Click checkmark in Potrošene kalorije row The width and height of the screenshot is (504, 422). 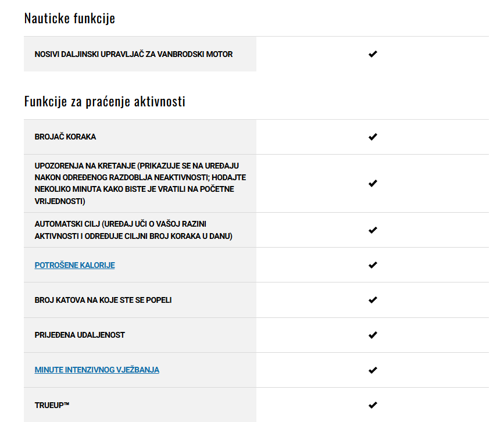pos(373,265)
